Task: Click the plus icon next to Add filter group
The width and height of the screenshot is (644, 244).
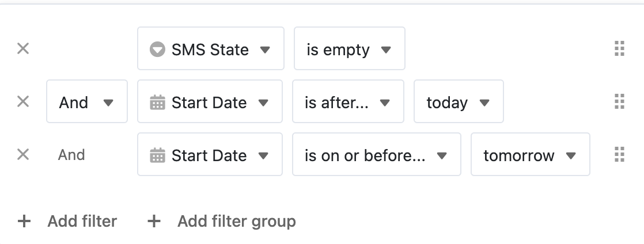Action: click(x=154, y=222)
